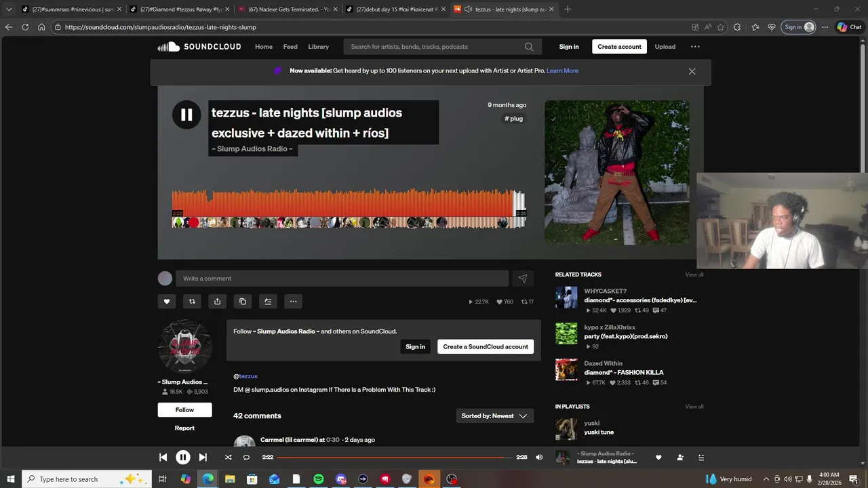Image resolution: width=868 pixels, height=488 pixels.
Task: Repost the track
Action: [x=192, y=302]
